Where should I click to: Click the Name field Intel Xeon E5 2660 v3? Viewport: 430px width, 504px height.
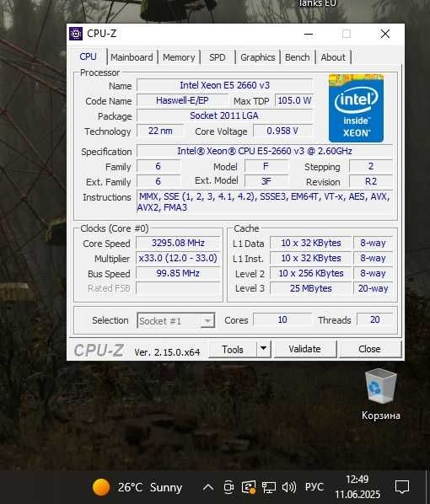[224, 85]
